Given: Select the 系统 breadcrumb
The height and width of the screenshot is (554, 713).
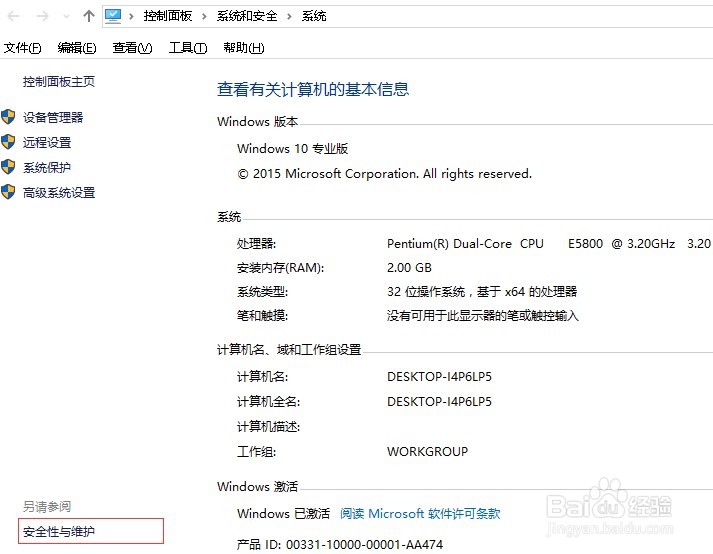Looking at the screenshot, I should pyautogui.click(x=314, y=16).
